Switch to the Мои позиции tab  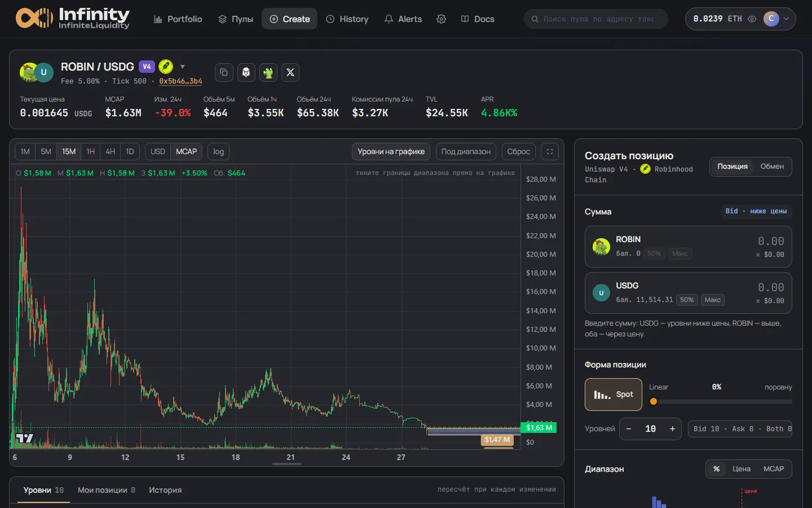coord(107,490)
